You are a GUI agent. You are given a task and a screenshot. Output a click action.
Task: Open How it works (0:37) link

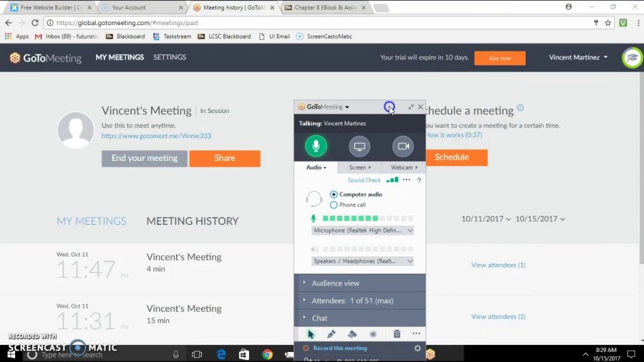click(454, 135)
